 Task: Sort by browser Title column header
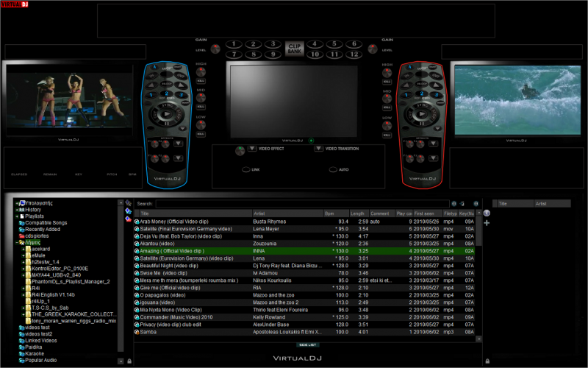pos(196,213)
